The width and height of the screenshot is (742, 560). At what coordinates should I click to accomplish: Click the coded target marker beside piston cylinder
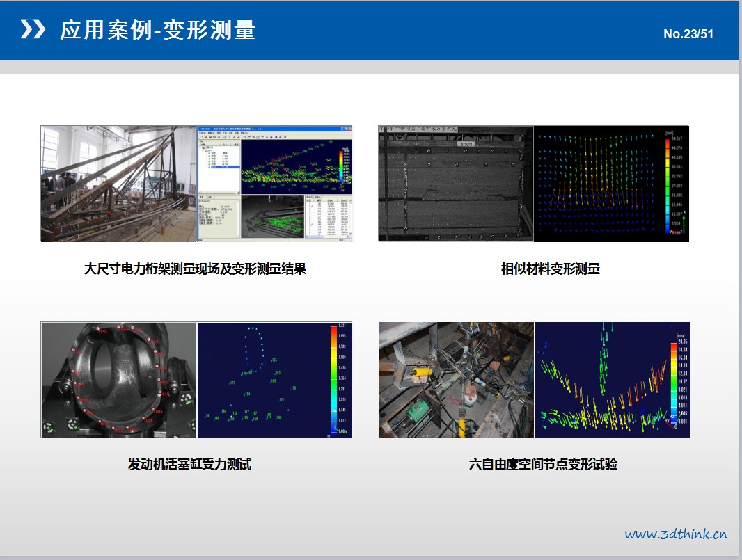coord(187,399)
